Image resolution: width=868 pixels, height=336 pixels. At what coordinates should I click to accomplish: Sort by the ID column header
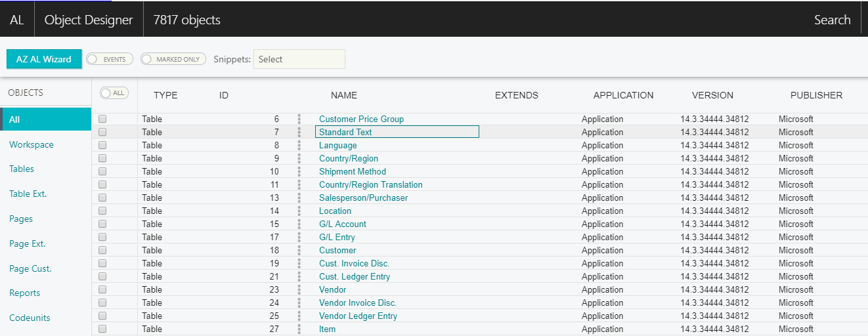224,95
